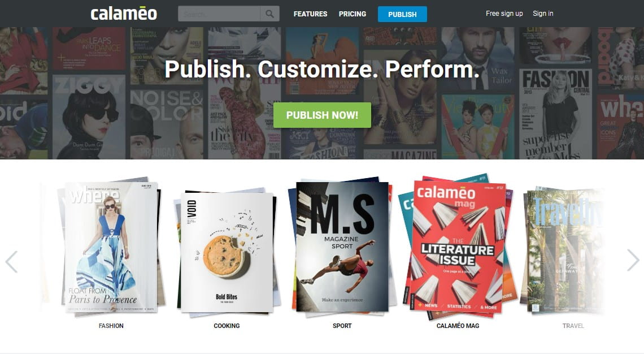
Task: Select the Fashion category label
Action: pos(111,326)
